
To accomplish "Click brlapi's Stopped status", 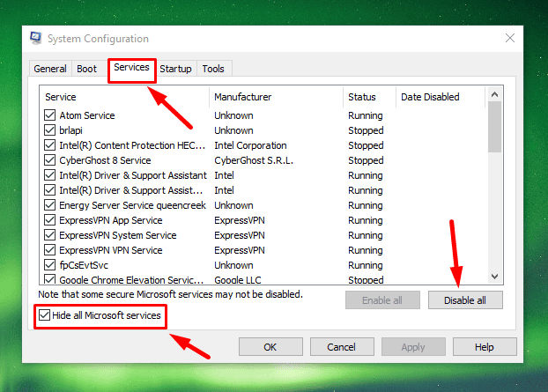I will click(x=366, y=130).
